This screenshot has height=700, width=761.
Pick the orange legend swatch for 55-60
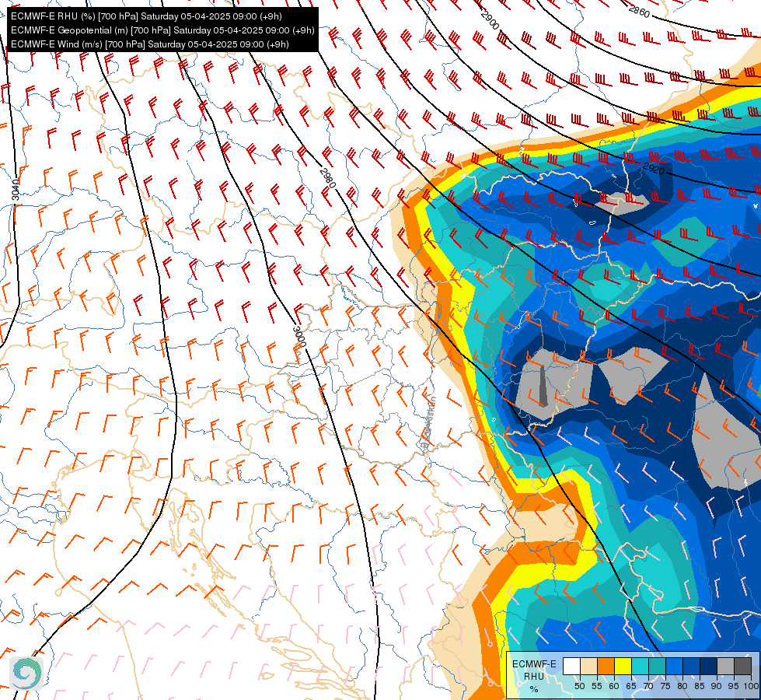click(606, 666)
